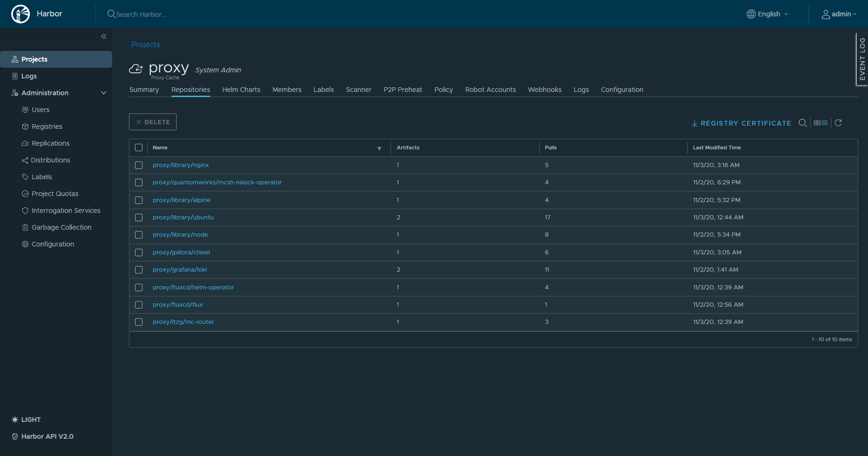Open the Robot Accounts tab
Screen dimensions: 868x456
pos(490,90)
